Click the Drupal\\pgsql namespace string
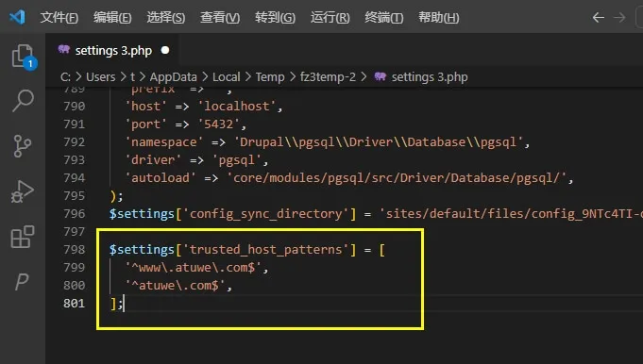Viewport: 643px width, 364px height. tap(379, 142)
